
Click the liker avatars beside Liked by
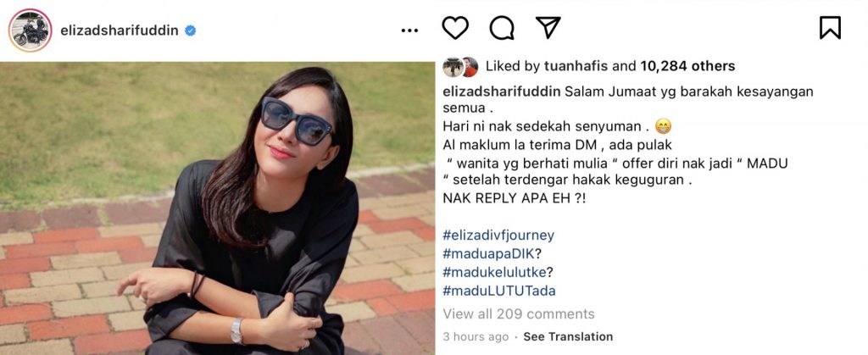[x=460, y=67]
